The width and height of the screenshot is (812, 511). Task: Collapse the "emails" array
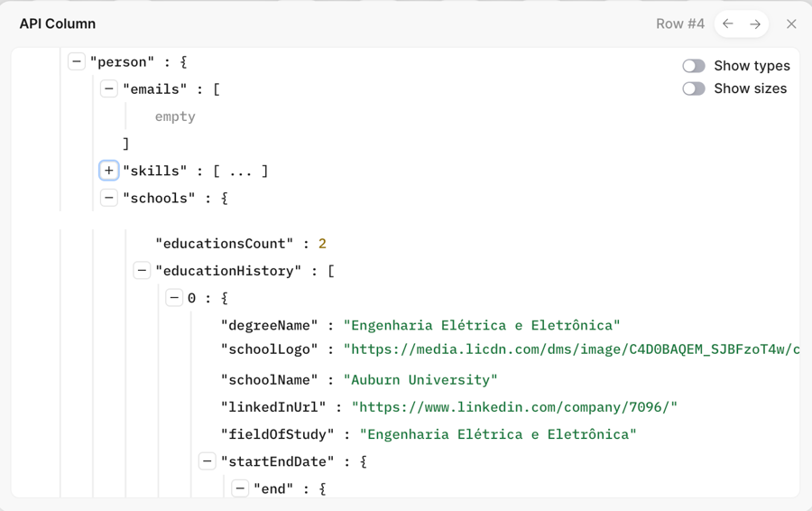tap(109, 89)
